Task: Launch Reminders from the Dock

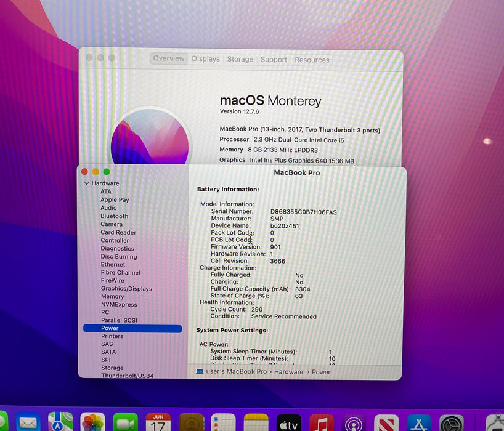Action: (224, 422)
